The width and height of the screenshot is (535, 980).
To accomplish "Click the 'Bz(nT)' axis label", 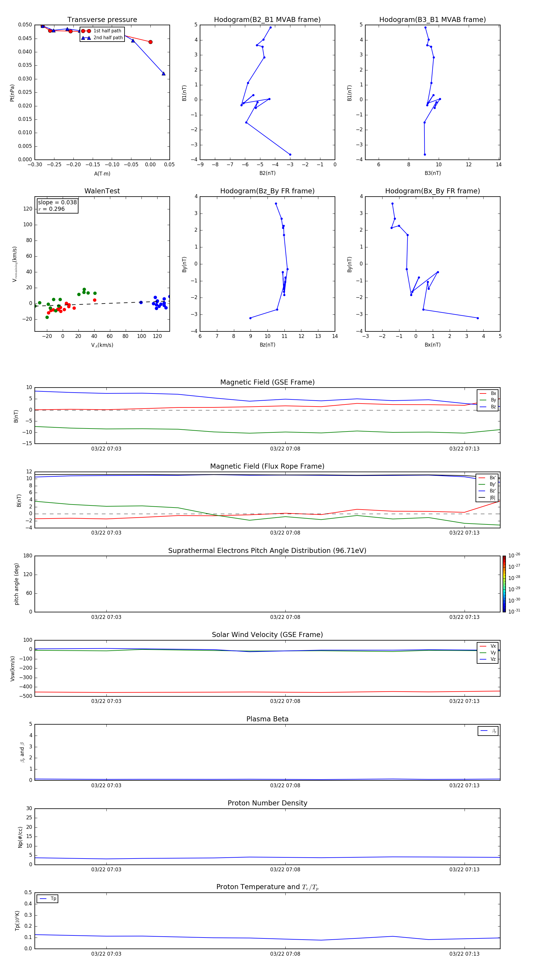I will click(267, 345).
